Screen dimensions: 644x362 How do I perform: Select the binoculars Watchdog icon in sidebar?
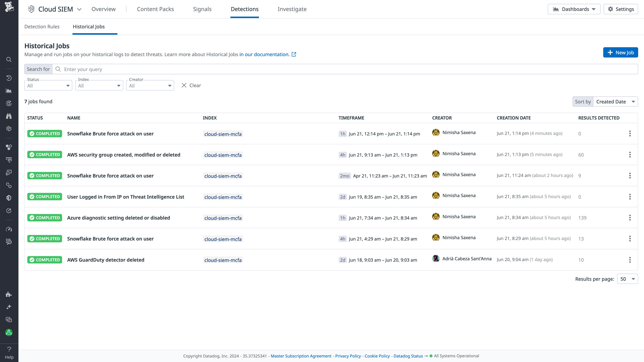click(x=9, y=116)
